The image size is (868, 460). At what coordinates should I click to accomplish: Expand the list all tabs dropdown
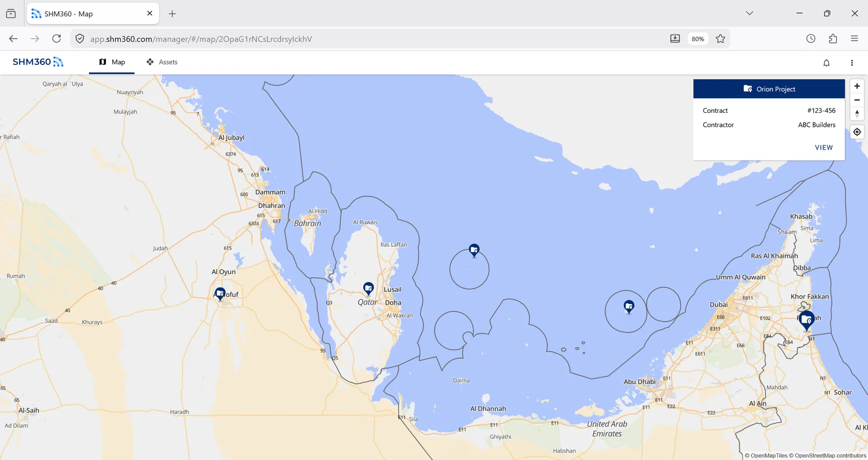750,14
